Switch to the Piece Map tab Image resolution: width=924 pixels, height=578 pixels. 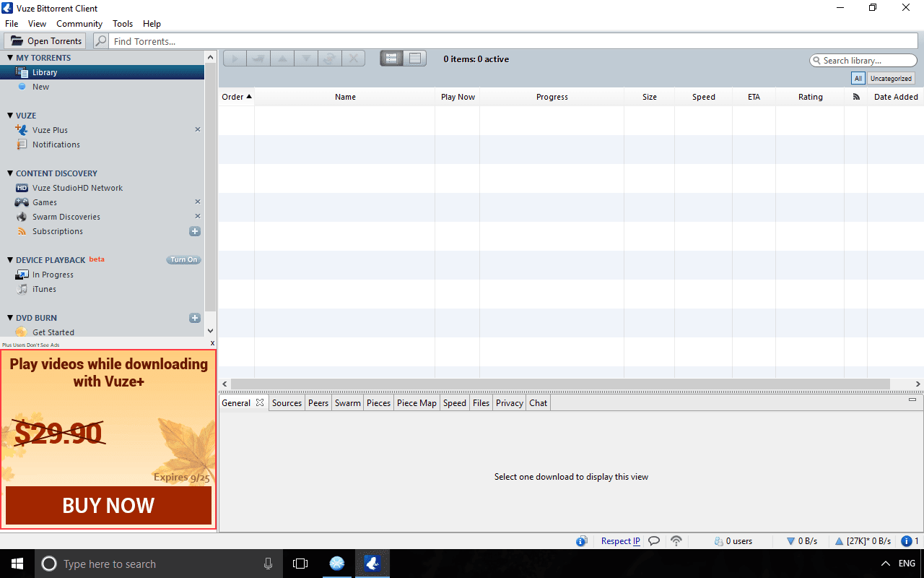pyautogui.click(x=417, y=403)
